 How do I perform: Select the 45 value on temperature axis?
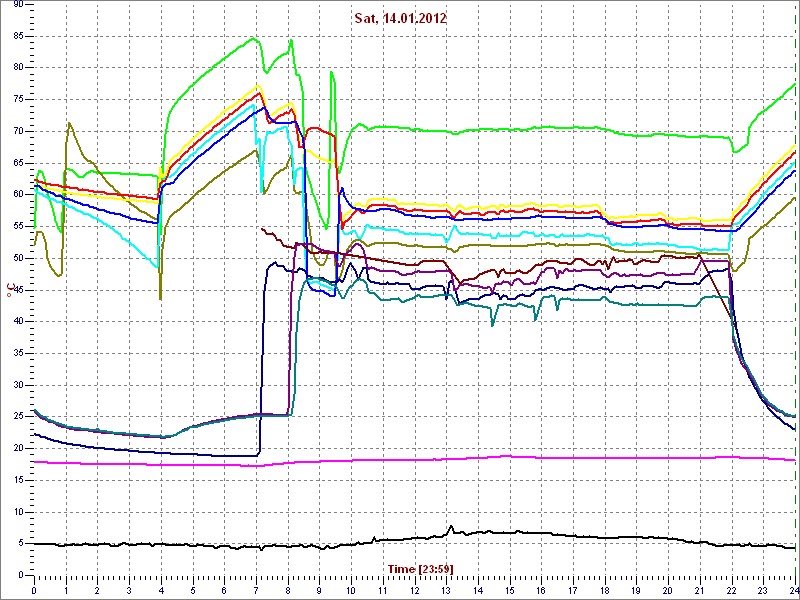(18, 290)
